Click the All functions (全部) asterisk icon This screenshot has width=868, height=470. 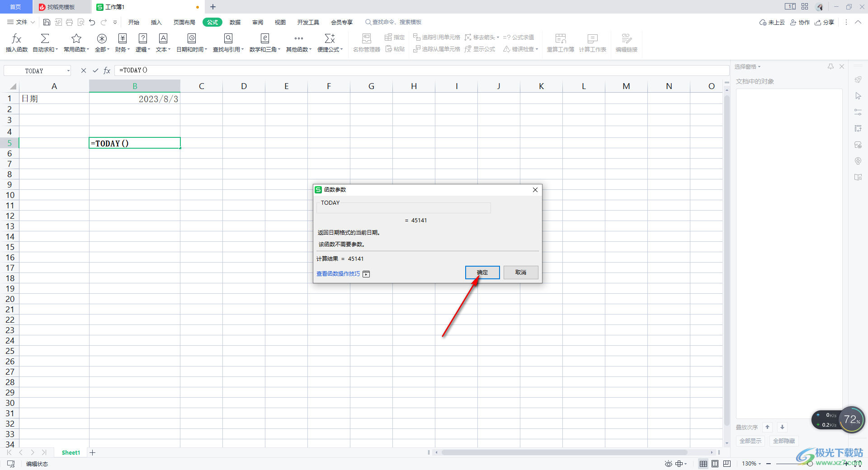(102, 38)
